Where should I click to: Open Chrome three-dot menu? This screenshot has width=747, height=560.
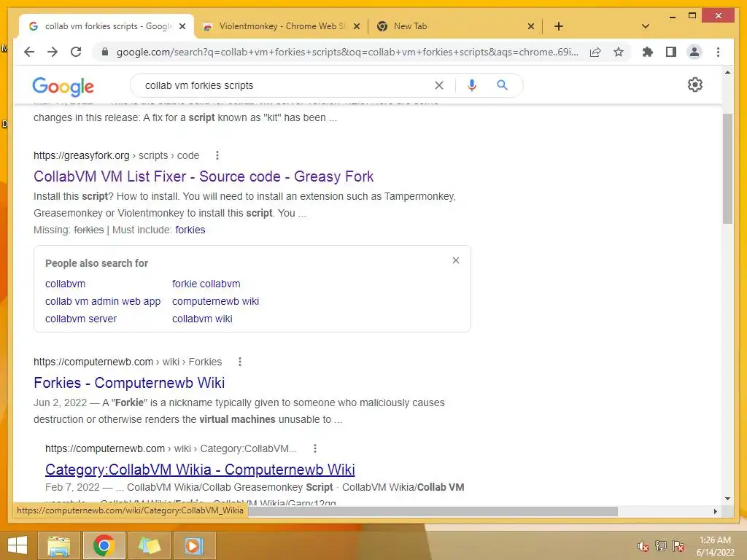[718, 52]
